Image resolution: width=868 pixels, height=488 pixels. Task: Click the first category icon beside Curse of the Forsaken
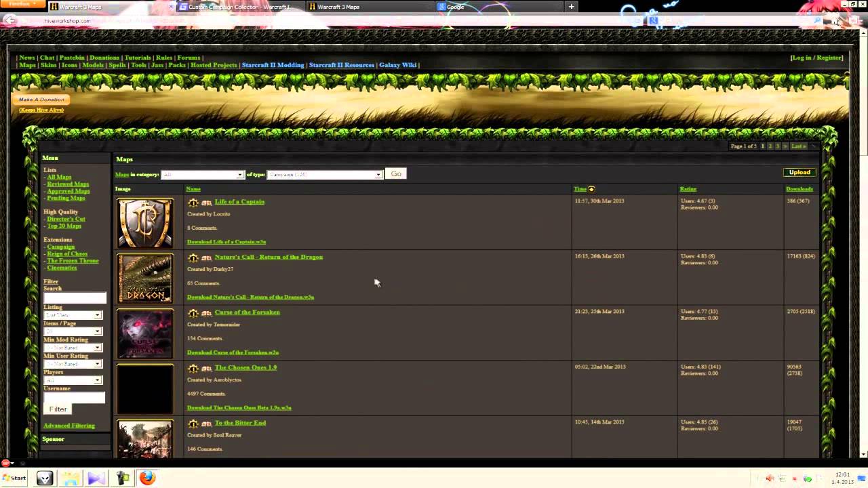(x=193, y=312)
